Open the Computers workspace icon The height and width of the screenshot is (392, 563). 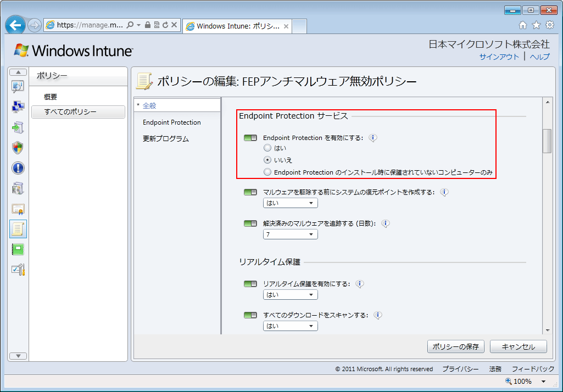point(18,107)
